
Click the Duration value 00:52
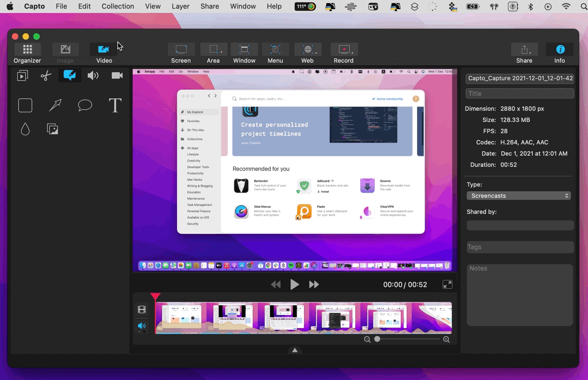[509, 165]
